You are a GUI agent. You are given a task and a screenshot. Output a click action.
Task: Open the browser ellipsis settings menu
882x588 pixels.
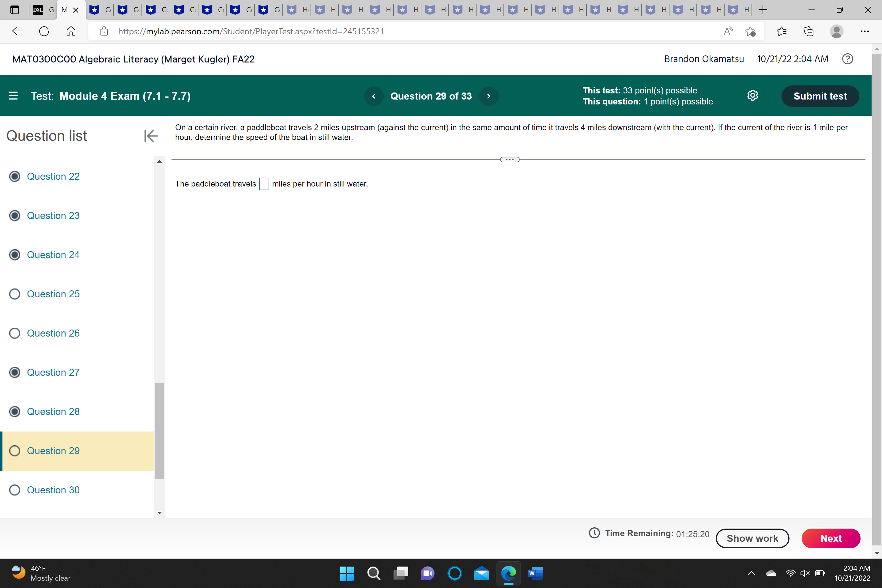(865, 31)
